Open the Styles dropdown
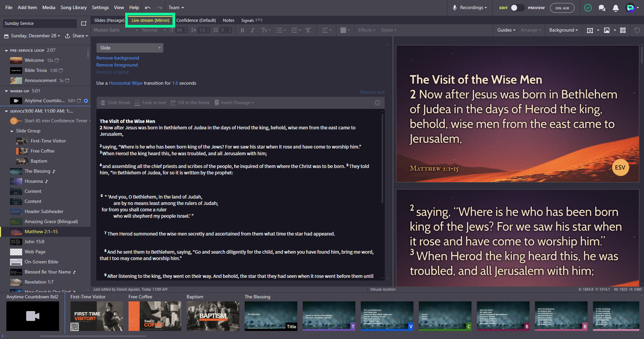The height and width of the screenshot is (339, 644). coord(388,30)
